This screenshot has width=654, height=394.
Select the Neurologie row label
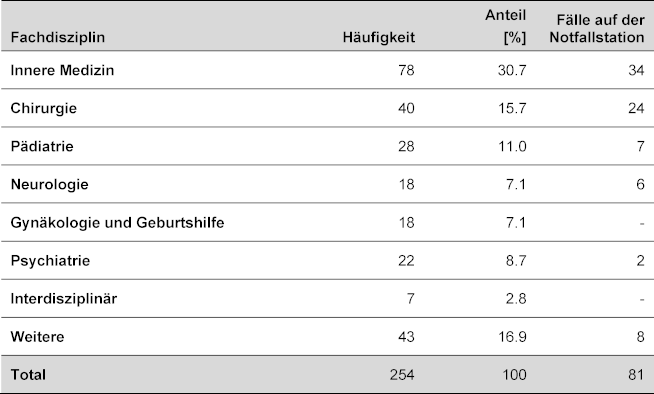pyautogui.click(x=50, y=185)
